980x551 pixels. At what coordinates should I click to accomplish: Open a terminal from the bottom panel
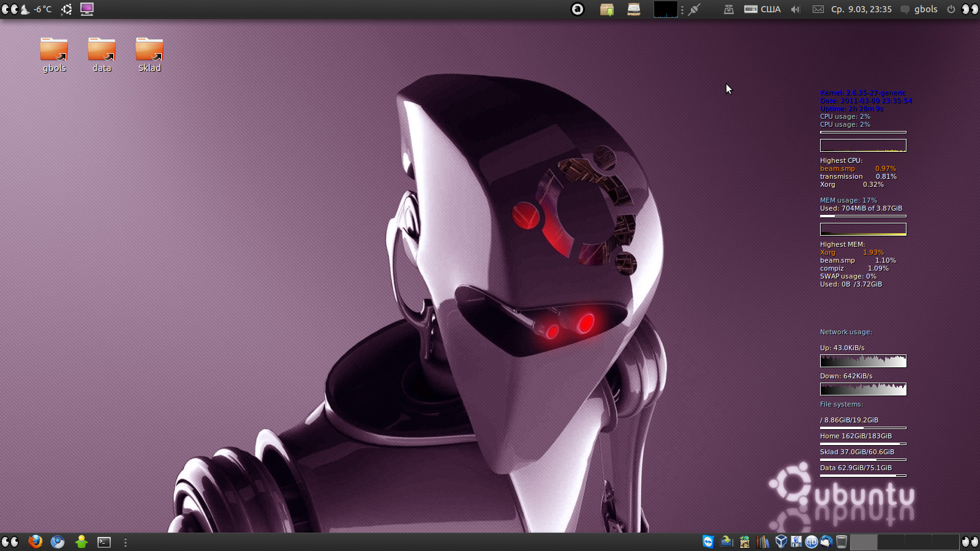coord(104,542)
